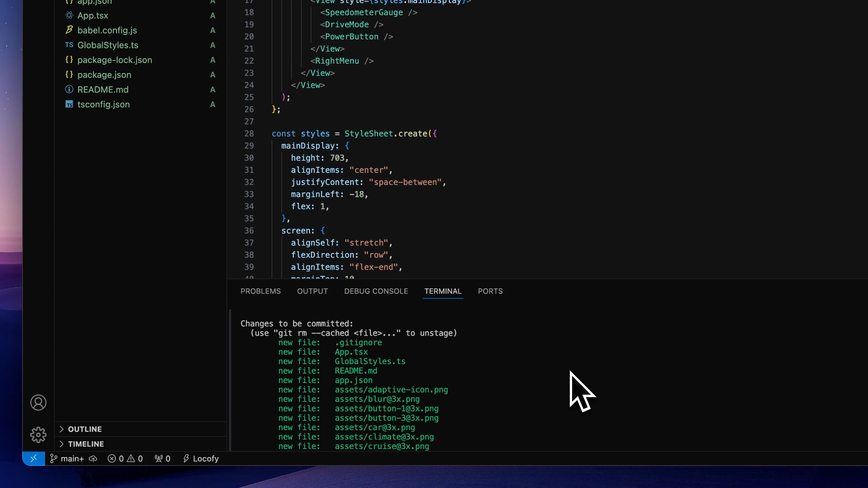Click .gitignore in terminal output

358,343
